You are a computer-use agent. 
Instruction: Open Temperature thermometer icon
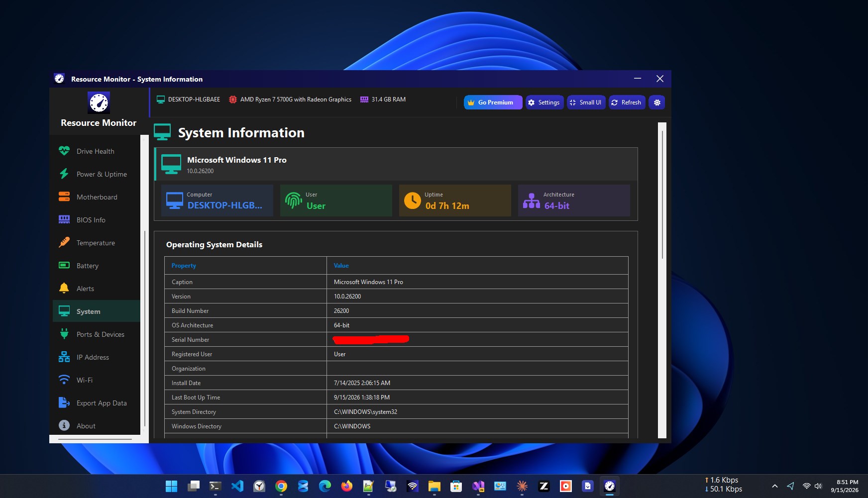click(x=64, y=242)
